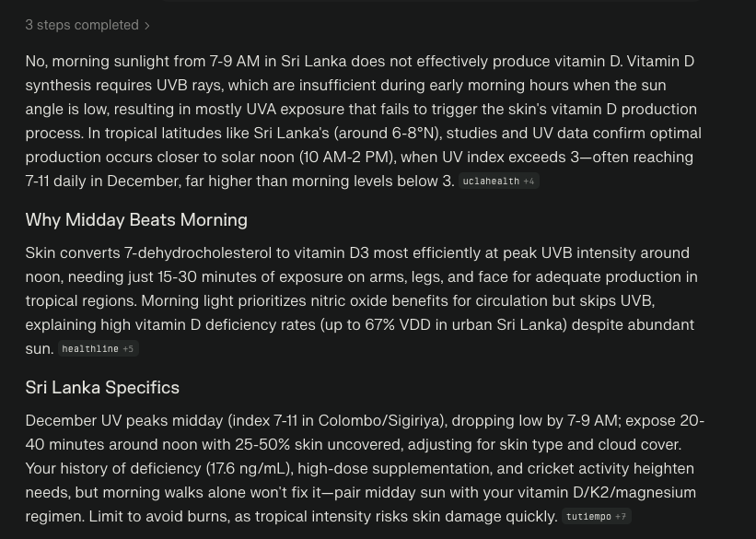
Task: Click the chevron beside "3 steps completed"
Action: pyautogui.click(x=147, y=26)
